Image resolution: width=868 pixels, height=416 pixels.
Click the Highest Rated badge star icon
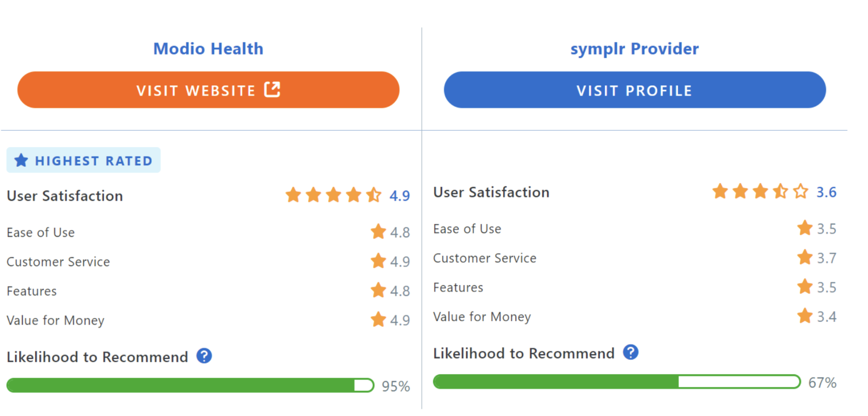tap(21, 160)
